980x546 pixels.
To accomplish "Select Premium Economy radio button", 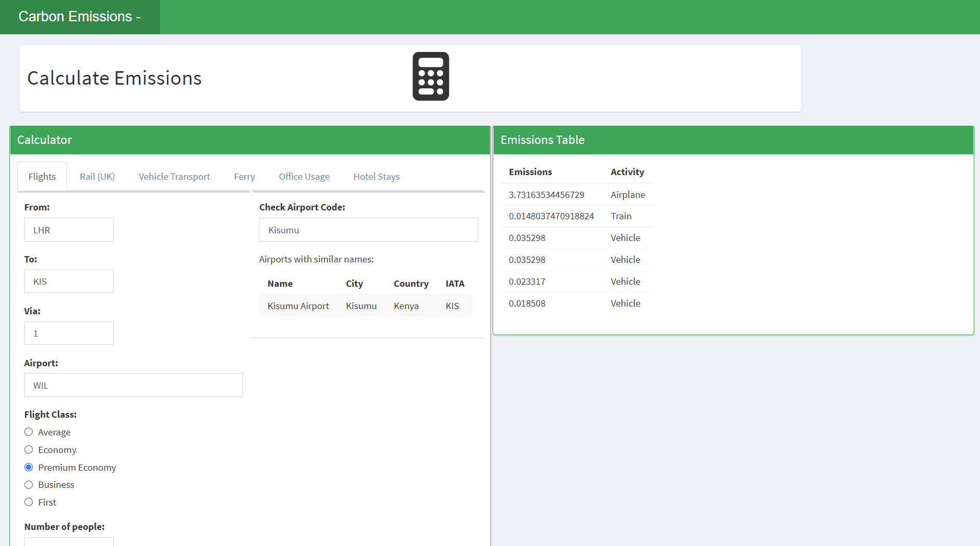I will coord(29,468).
